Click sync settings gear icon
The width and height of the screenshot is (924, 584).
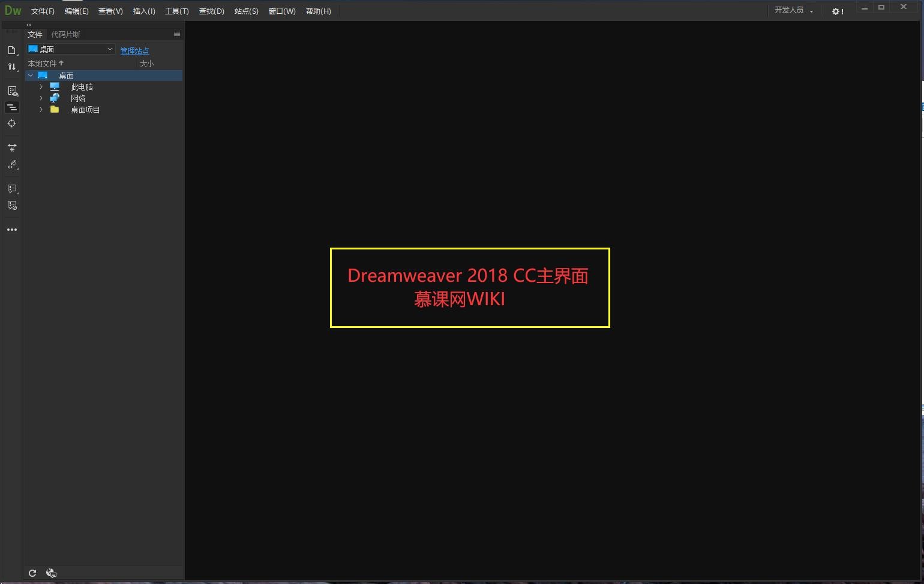(838, 11)
